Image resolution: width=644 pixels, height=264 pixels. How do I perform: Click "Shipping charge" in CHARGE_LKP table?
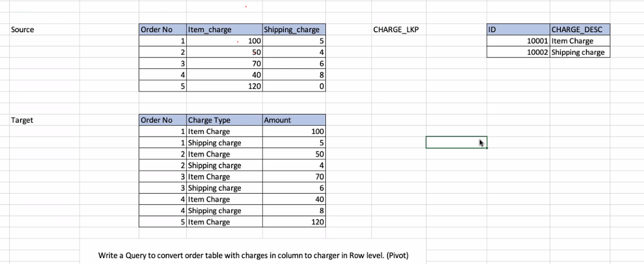pyautogui.click(x=580, y=52)
